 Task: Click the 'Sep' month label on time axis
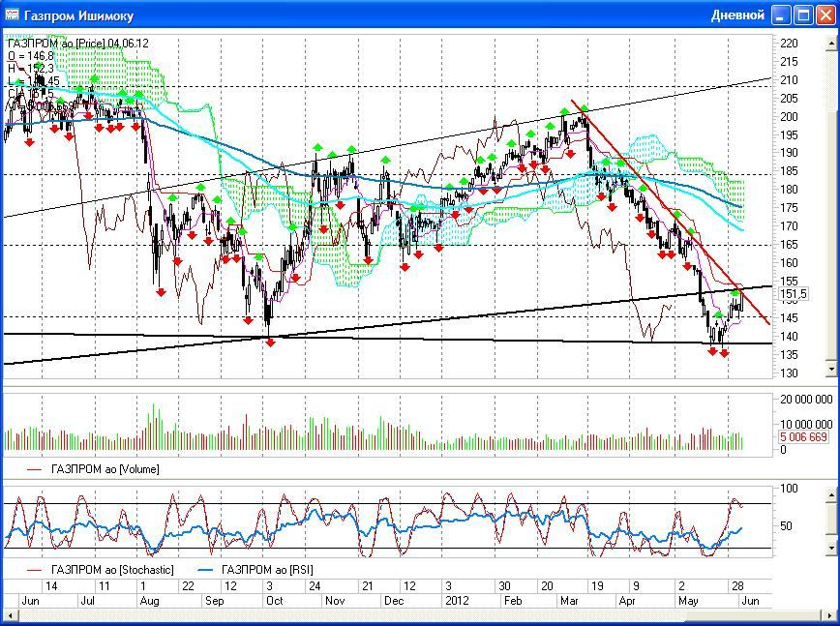[214, 601]
